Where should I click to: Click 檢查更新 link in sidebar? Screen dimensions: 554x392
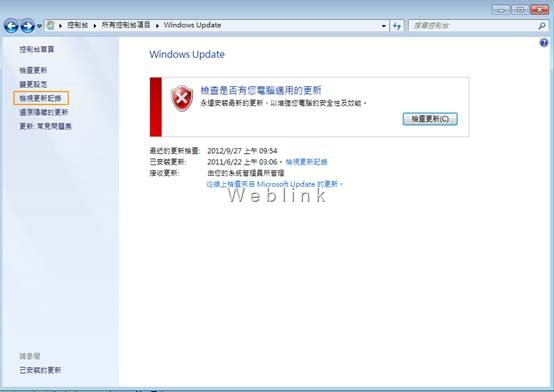33,70
